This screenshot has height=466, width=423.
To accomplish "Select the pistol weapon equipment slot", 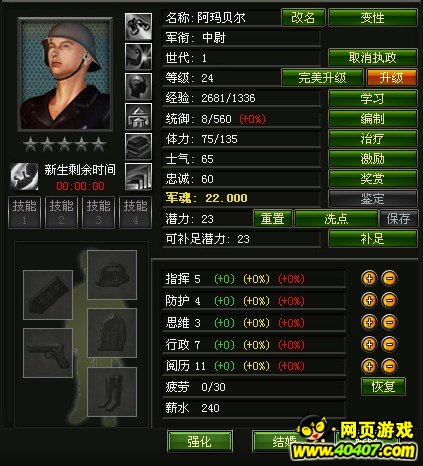I will (48, 353).
